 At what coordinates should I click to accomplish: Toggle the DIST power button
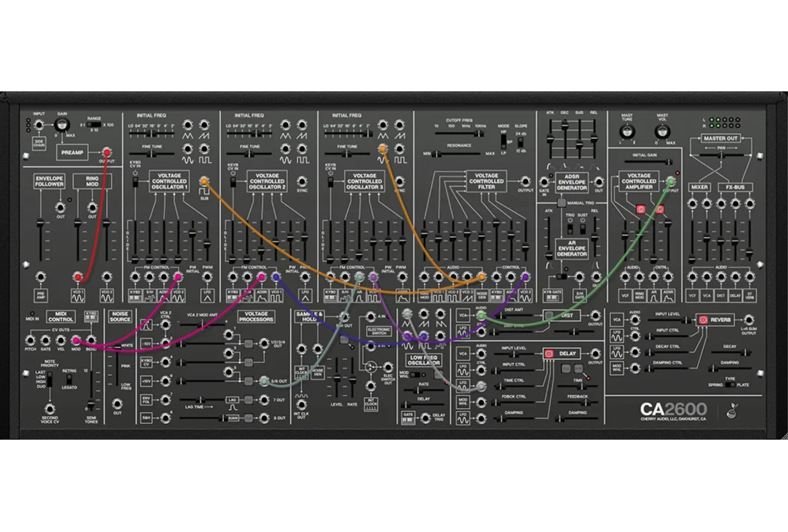(549, 315)
